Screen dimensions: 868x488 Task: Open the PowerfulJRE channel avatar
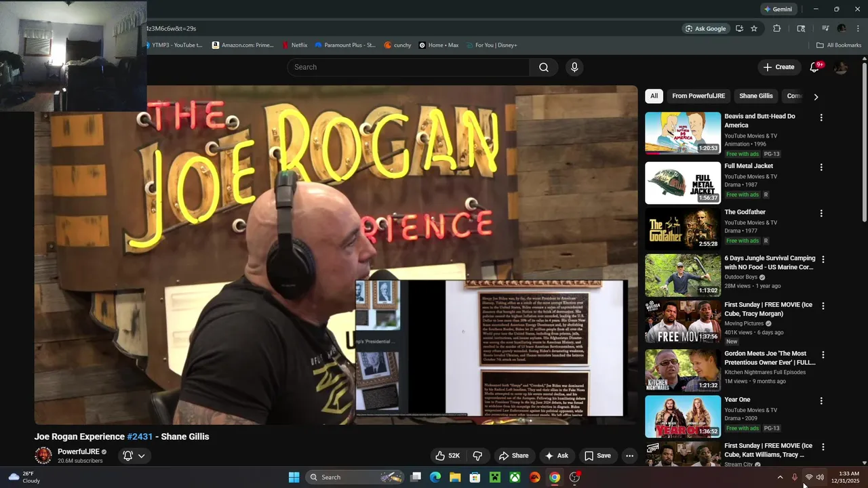coord(43,455)
